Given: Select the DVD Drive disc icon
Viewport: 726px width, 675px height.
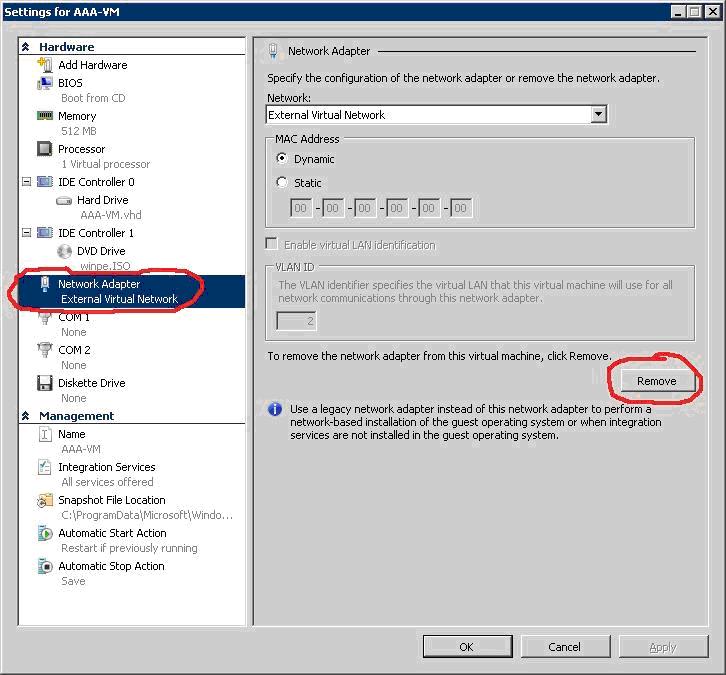Looking at the screenshot, I should (x=64, y=251).
